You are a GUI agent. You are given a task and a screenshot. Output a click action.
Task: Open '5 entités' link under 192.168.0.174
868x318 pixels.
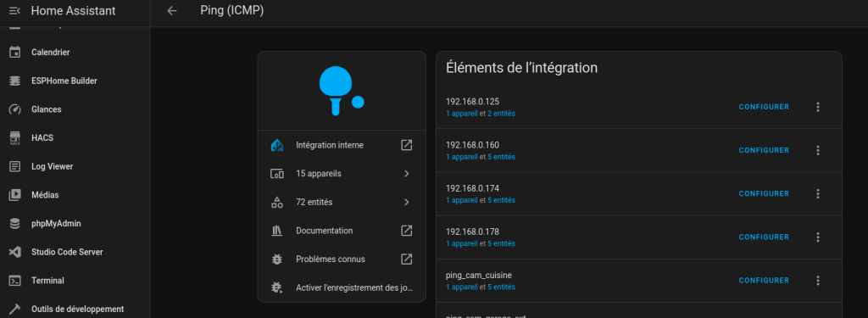point(501,200)
